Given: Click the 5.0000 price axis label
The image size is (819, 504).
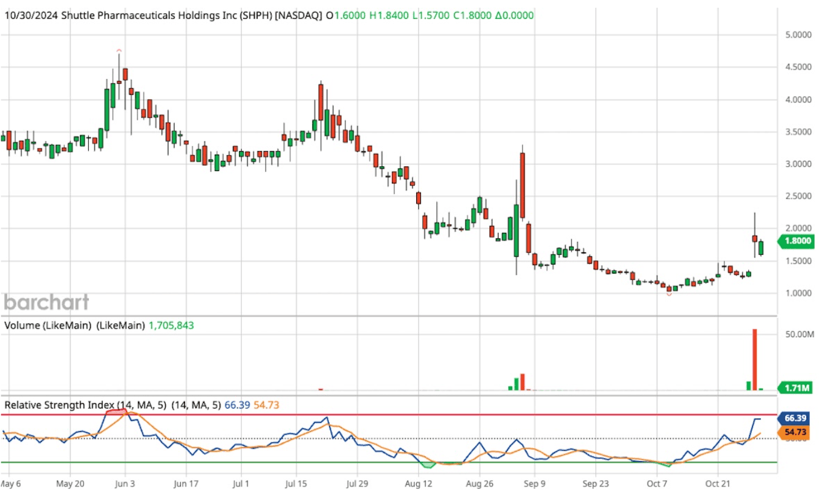Looking at the screenshot, I should pos(794,35).
